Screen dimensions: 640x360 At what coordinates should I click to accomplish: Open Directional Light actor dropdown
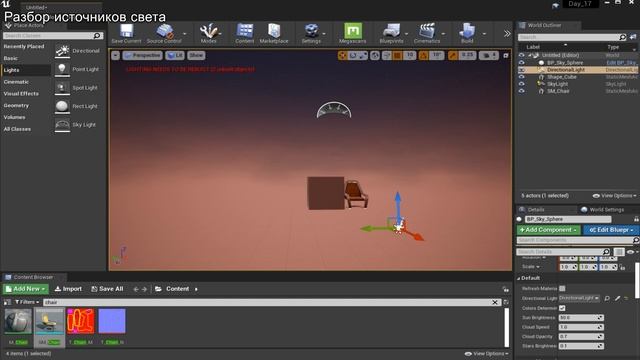[x=579, y=298]
